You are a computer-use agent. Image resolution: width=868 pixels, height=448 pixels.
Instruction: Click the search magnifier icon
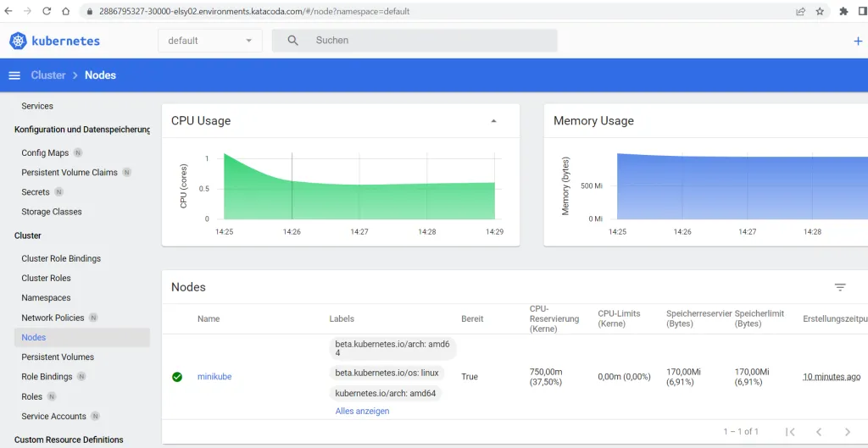click(x=292, y=41)
